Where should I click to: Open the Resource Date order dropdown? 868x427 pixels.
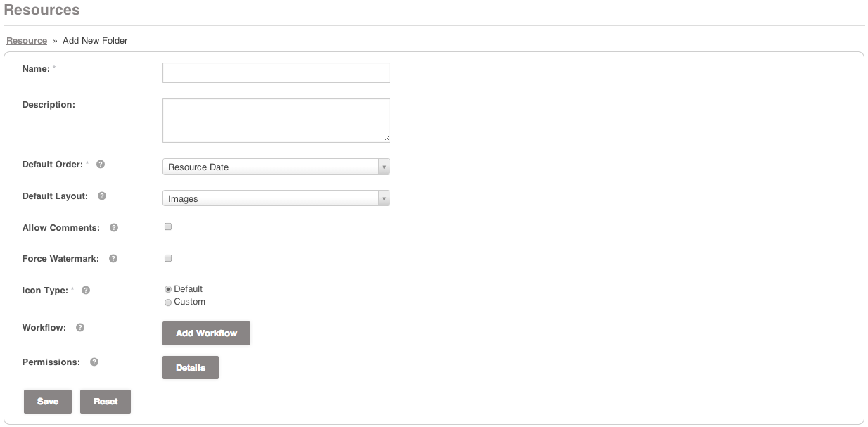point(276,167)
